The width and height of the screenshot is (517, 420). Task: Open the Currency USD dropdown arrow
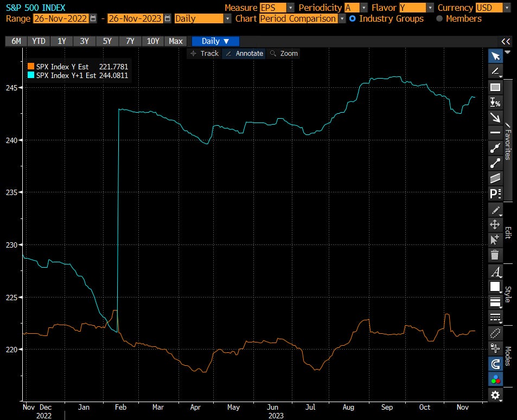tap(507, 8)
